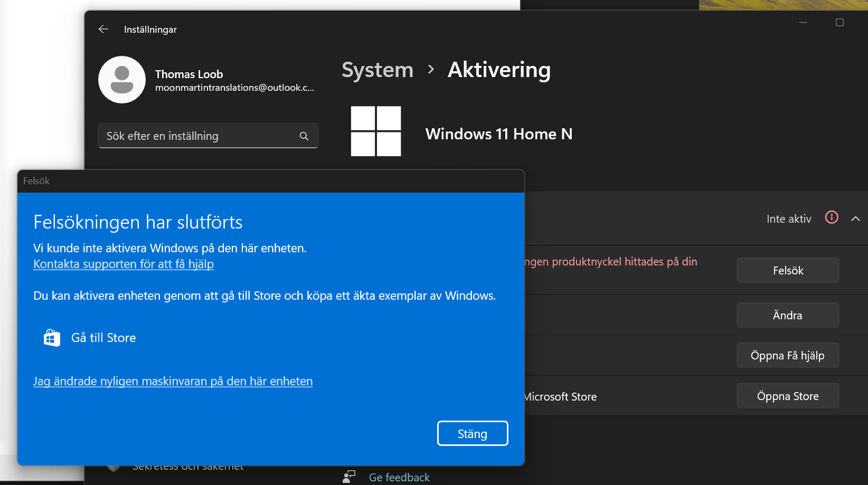Image resolution: width=868 pixels, height=485 pixels.
Task: Click the Windows 11 Home N edition text
Action: (x=499, y=134)
